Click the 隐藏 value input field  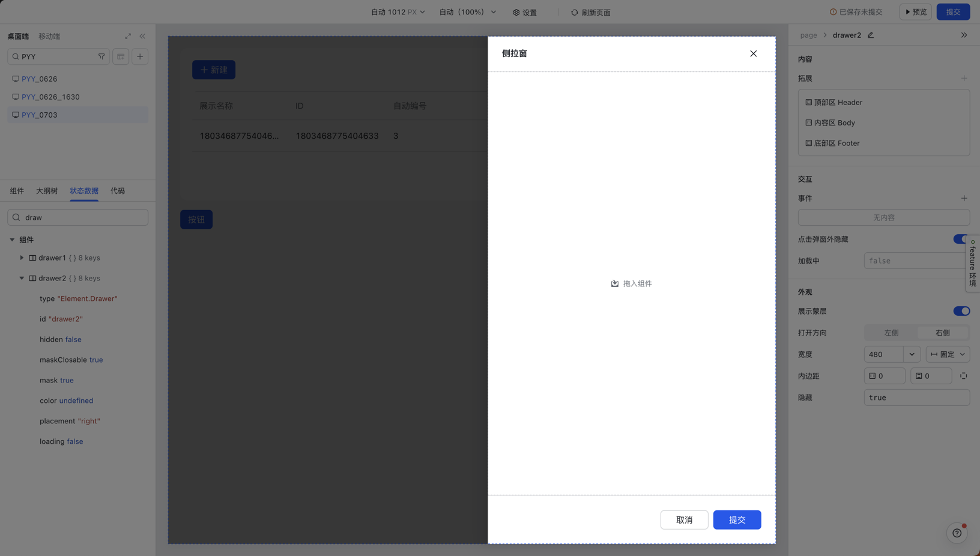point(916,397)
